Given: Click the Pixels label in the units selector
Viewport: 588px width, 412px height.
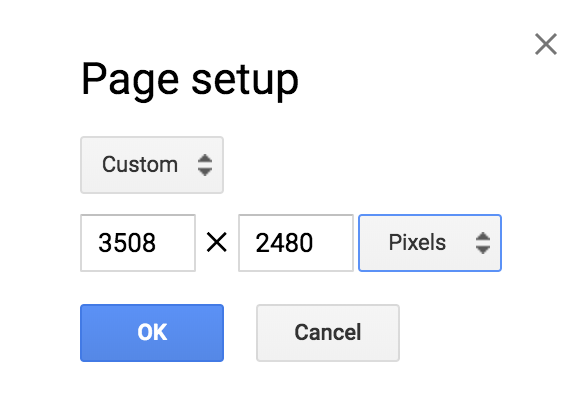Looking at the screenshot, I should 417,242.
